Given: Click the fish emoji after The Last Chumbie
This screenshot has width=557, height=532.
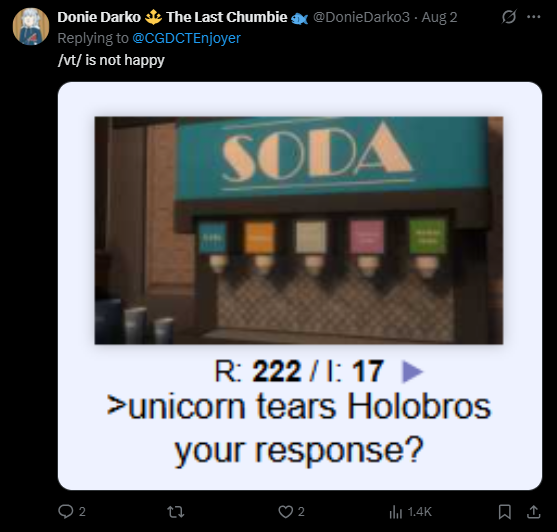Looking at the screenshot, I should [299, 18].
